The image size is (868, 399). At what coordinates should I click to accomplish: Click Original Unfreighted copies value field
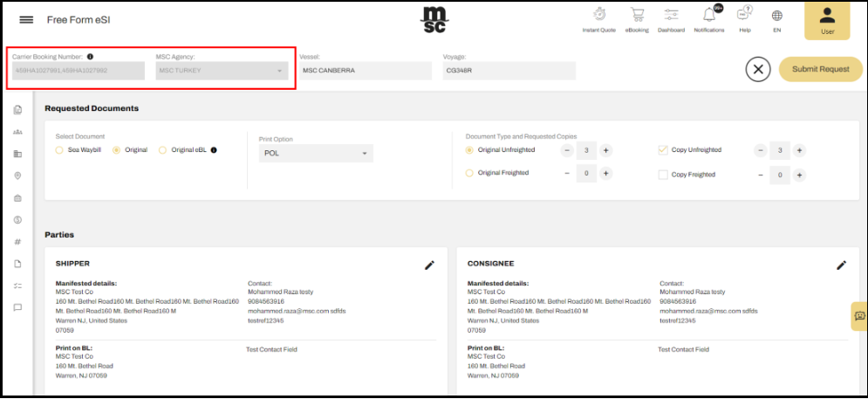coord(587,150)
